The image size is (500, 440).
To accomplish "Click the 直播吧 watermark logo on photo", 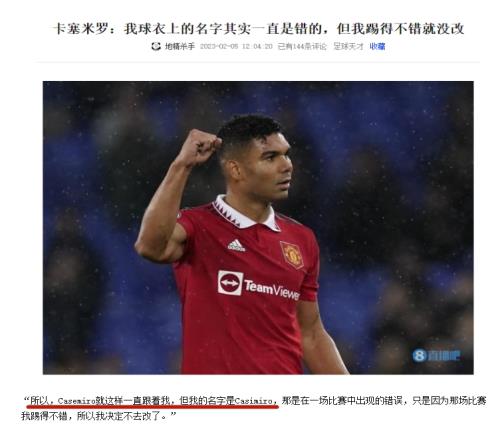I will (436, 355).
